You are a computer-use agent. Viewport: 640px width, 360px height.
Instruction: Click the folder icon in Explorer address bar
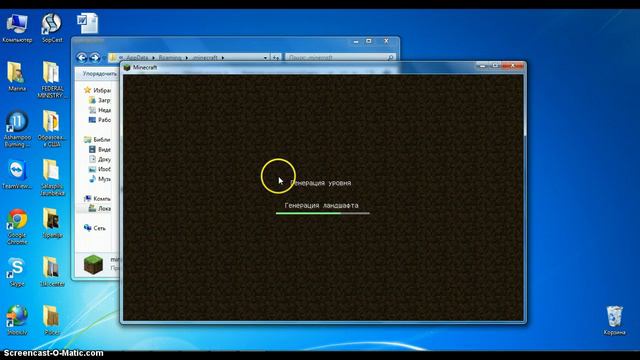click(113, 58)
